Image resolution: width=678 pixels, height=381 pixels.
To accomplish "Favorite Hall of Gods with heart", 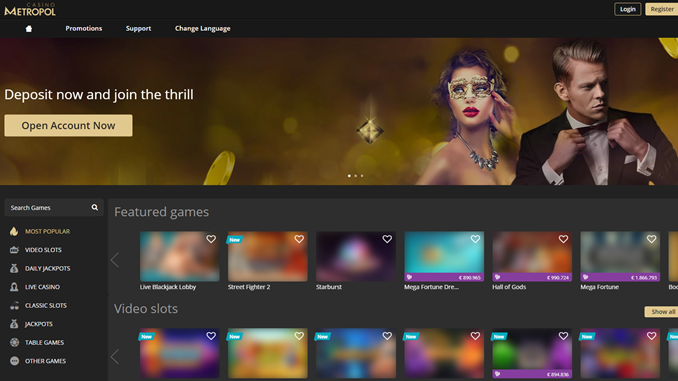I will 563,239.
